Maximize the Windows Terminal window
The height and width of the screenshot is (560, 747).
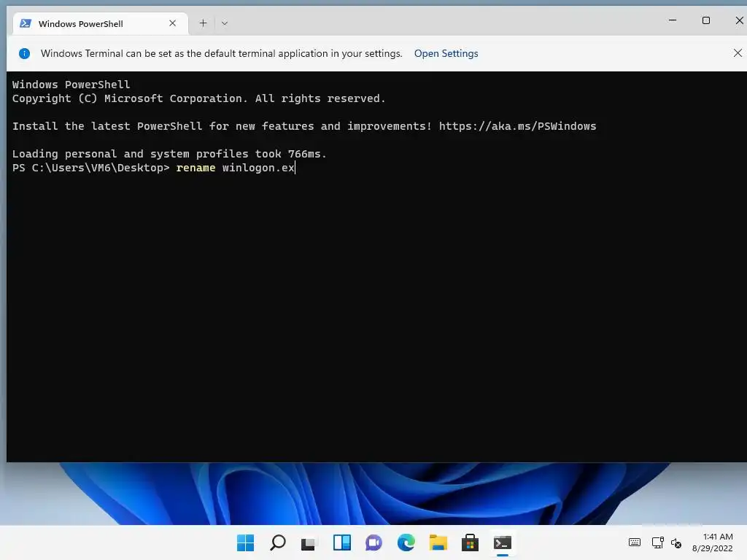706,20
